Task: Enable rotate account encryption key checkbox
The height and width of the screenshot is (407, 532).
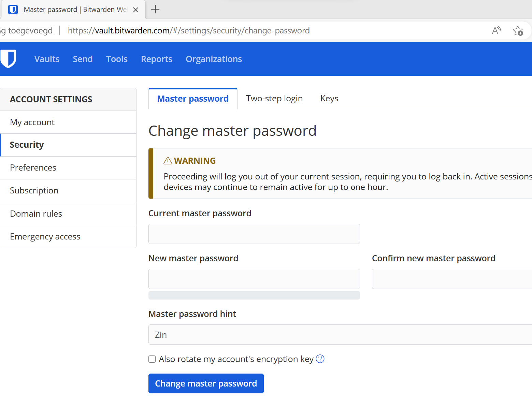Action: (x=152, y=359)
